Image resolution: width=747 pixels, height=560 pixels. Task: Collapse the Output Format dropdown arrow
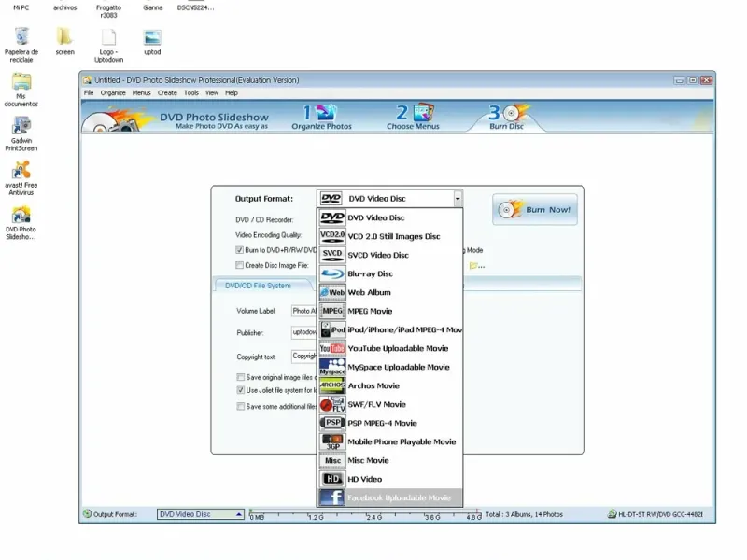(458, 199)
